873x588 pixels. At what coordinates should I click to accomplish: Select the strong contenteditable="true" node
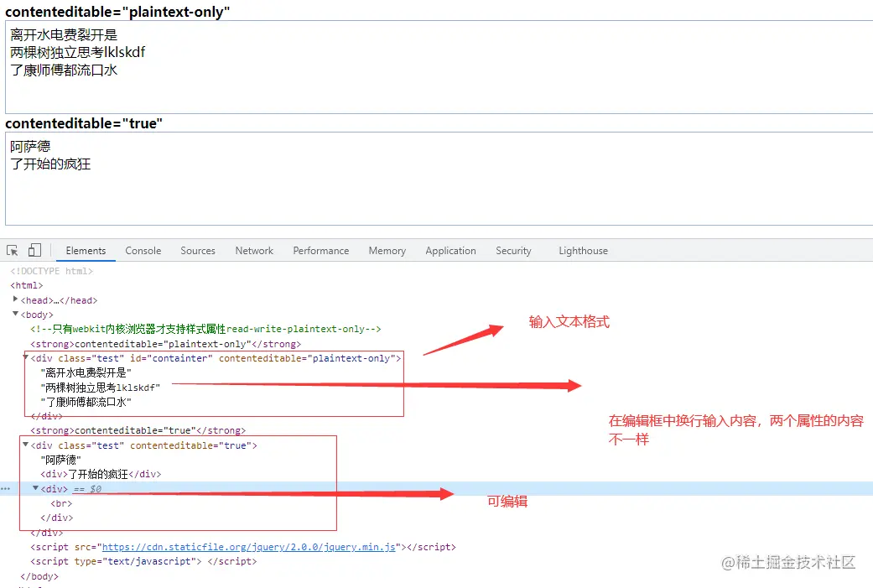tap(138, 430)
